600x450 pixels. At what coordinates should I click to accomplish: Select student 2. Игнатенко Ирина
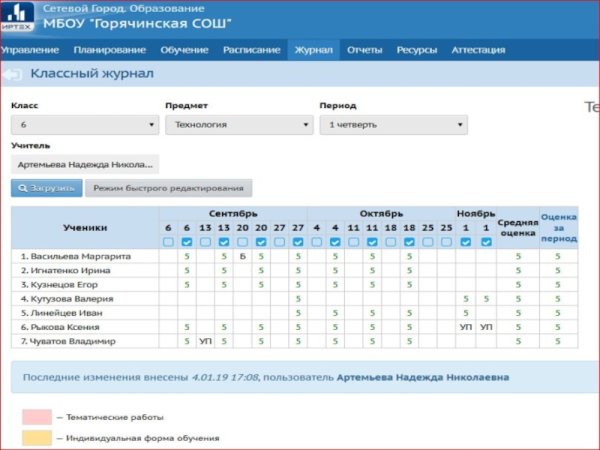tap(65, 271)
